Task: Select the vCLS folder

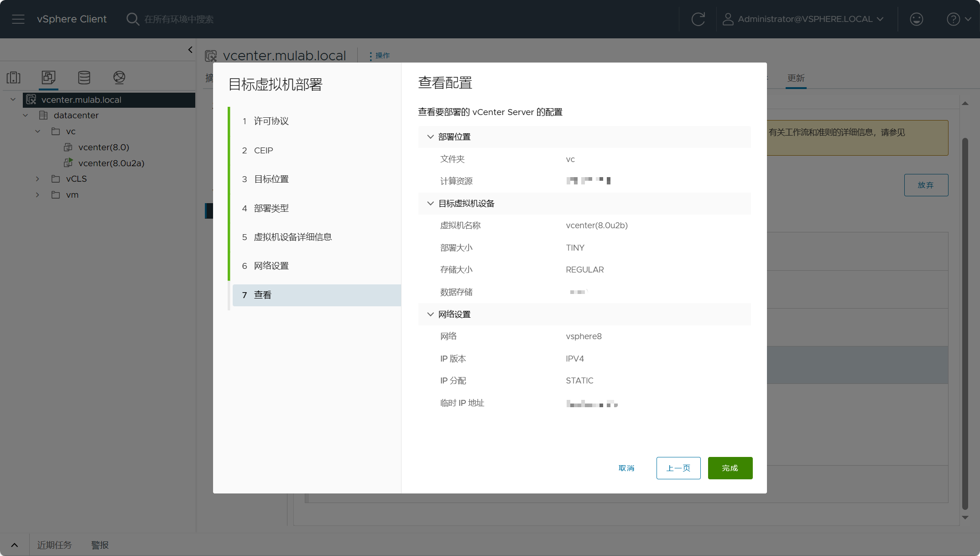Action: 76,179
